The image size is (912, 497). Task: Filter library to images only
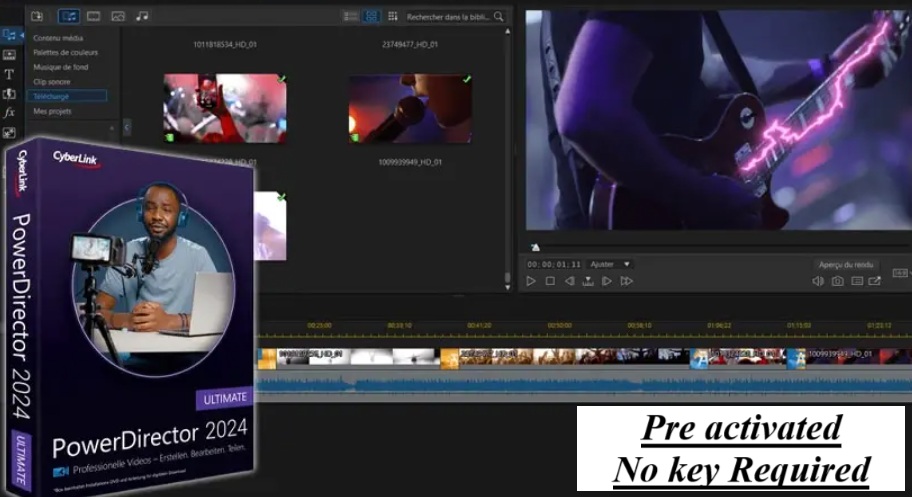click(118, 16)
